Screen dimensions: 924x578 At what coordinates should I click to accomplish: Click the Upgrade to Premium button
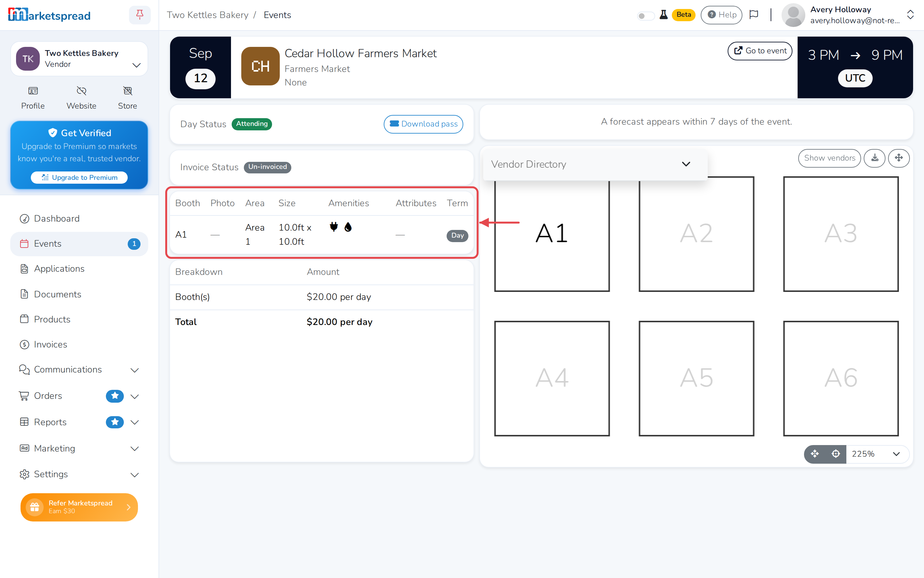pyautogui.click(x=79, y=177)
